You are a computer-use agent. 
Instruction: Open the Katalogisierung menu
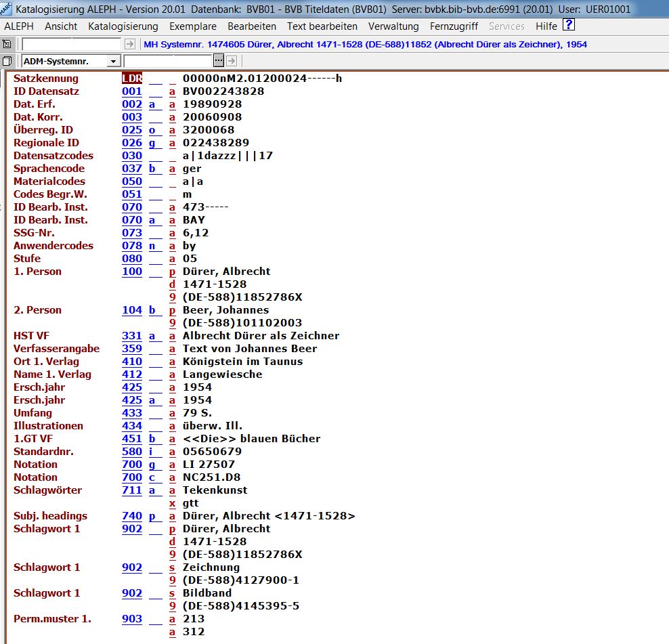(x=123, y=26)
